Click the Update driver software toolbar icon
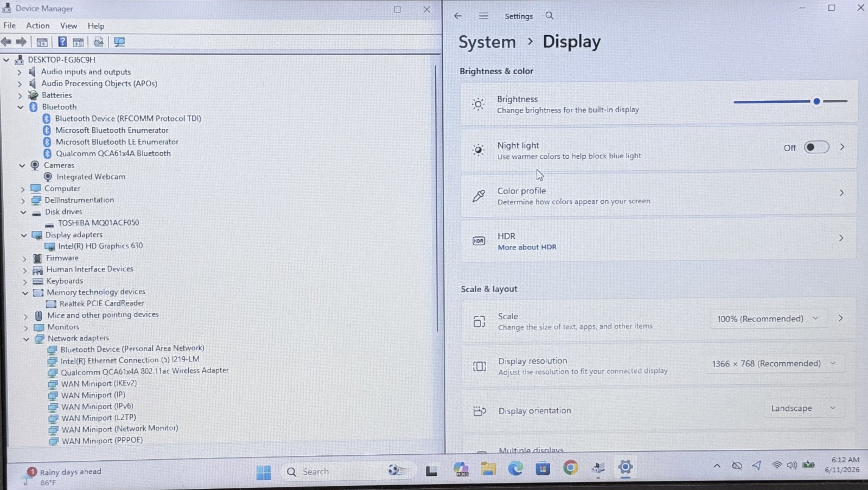 coord(98,42)
